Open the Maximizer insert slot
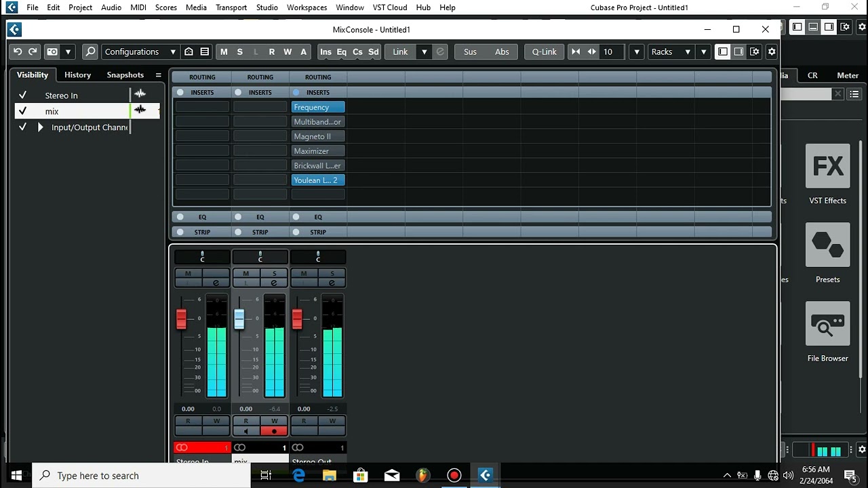Image resolution: width=868 pixels, height=488 pixels. (x=318, y=151)
